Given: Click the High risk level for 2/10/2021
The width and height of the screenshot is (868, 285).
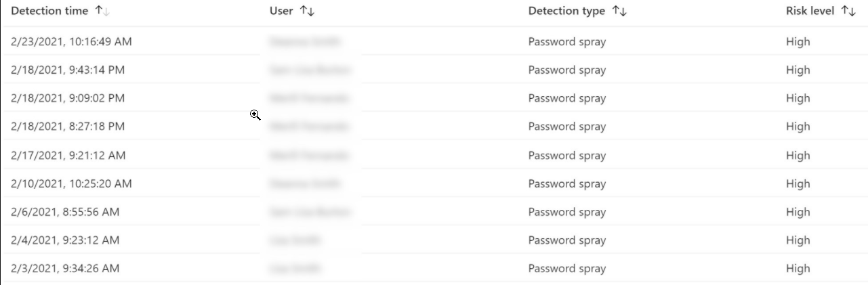Looking at the screenshot, I should [x=798, y=183].
